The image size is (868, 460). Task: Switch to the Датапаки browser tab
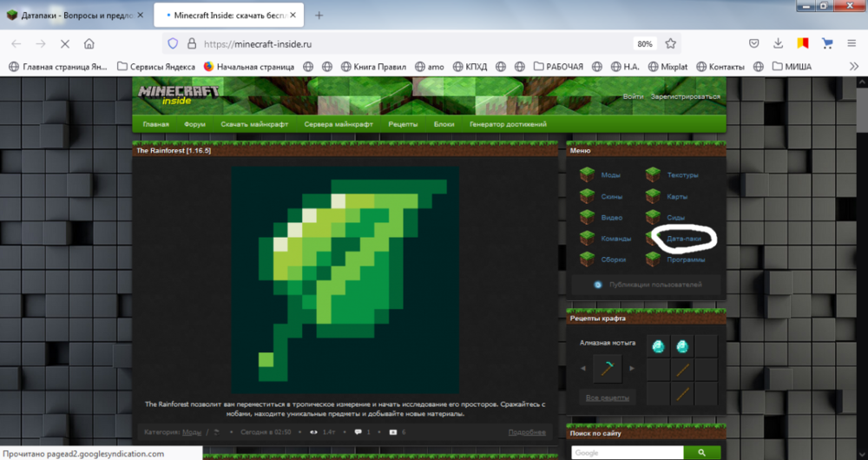coord(74,16)
